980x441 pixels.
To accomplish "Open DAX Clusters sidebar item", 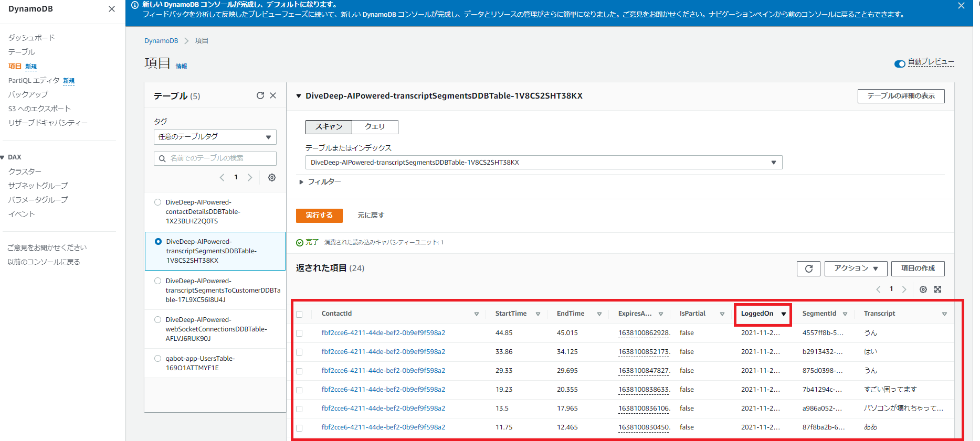I will 25,171.
